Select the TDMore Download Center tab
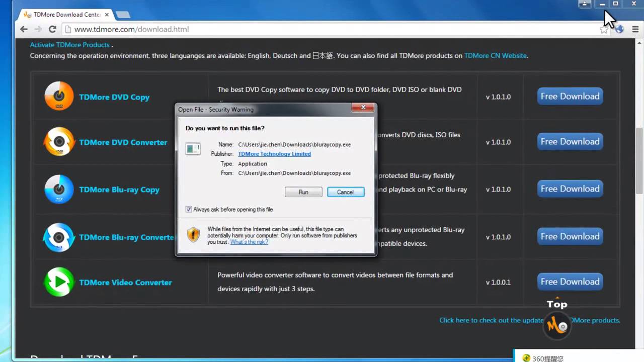Viewport: 644px width, 362px height. click(x=65, y=15)
